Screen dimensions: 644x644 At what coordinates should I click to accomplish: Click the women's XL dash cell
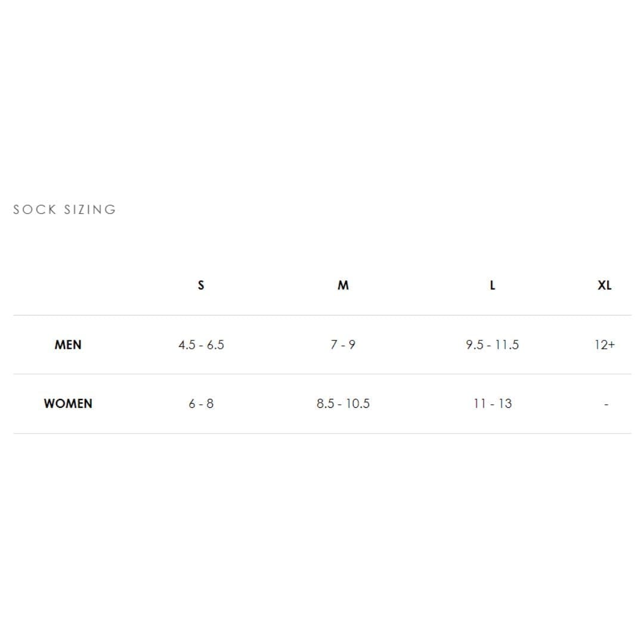[x=606, y=404]
